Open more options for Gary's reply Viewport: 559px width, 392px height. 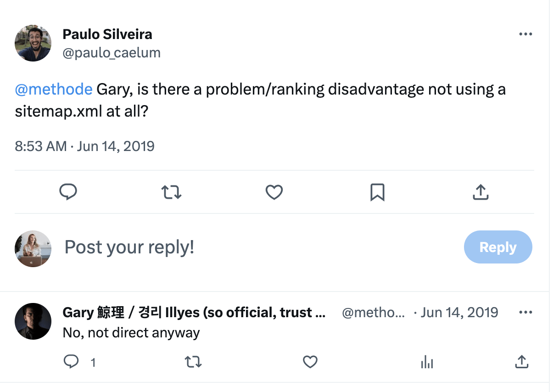525,313
